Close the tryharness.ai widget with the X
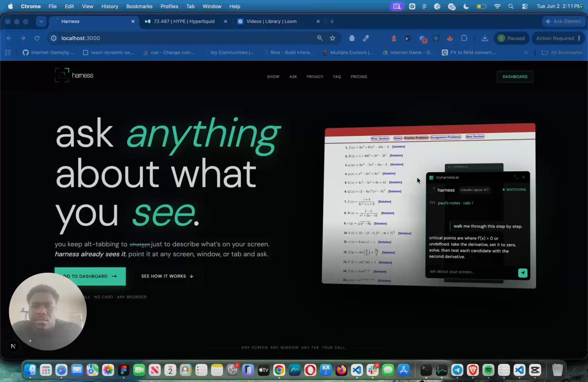The width and height of the screenshot is (588, 382). pyautogui.click(x=523, y=177)
